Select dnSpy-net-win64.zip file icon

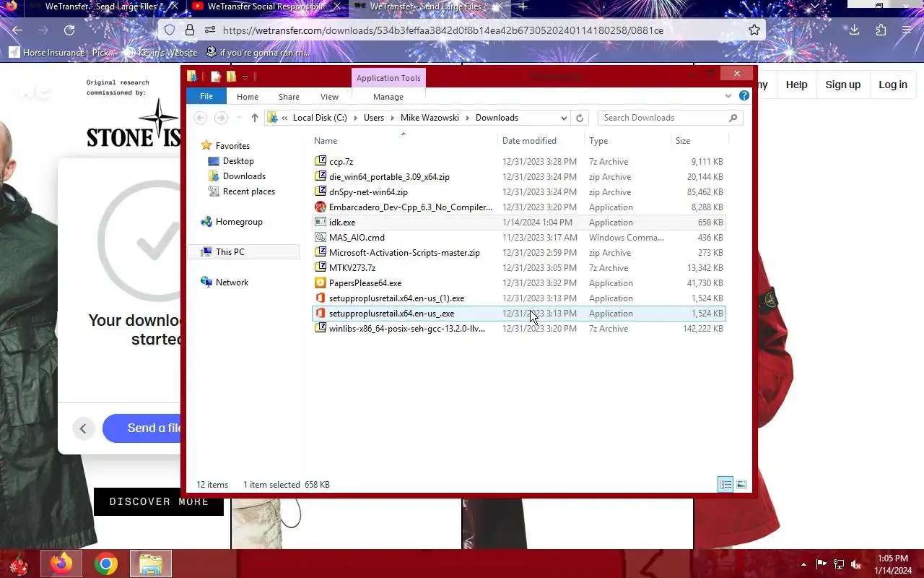tap(321, 191)
